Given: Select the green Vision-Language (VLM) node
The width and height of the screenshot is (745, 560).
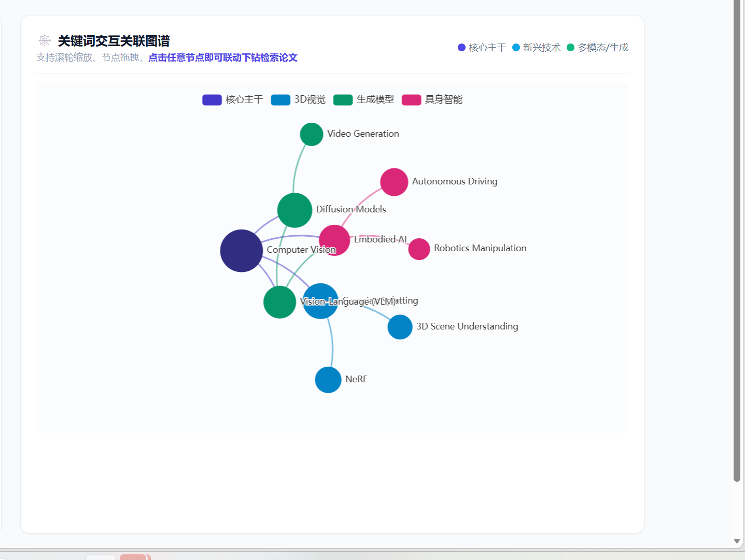Looking at the screenshot, I should point(279,302).
